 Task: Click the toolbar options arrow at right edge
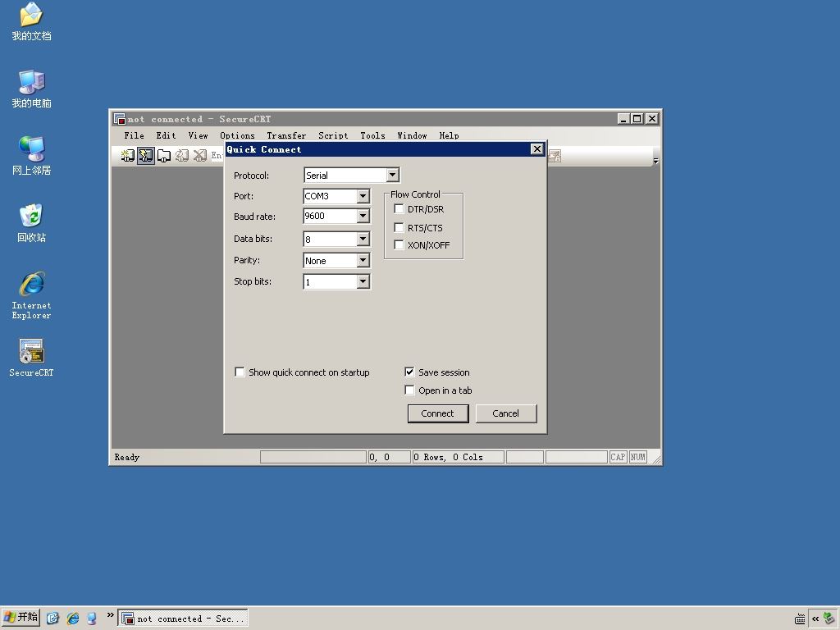(x=655, y=160)
